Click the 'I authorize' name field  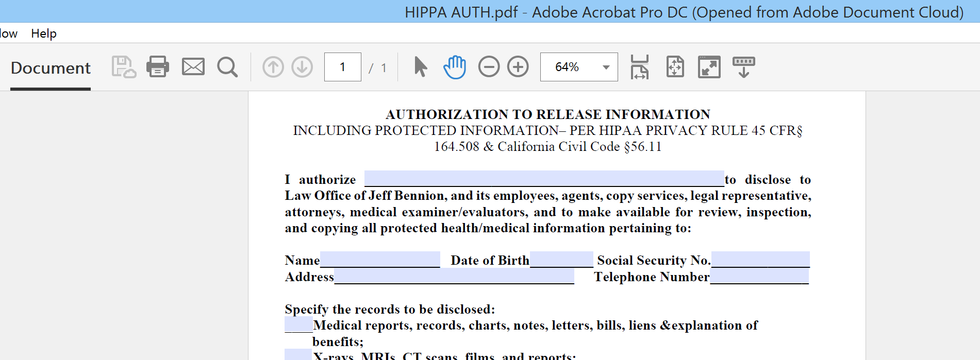544,178
